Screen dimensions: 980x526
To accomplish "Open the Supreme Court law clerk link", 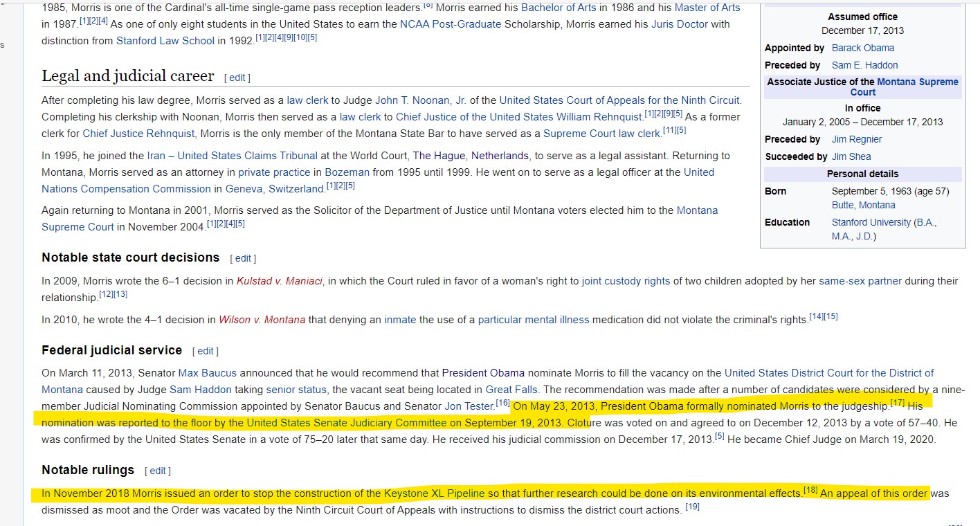I will click(x=601, y=133).
